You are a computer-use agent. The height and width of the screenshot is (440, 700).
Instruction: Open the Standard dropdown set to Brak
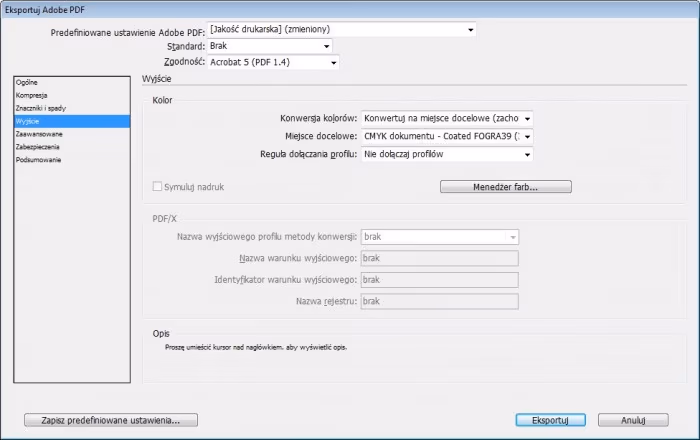[x=270, y=46]
